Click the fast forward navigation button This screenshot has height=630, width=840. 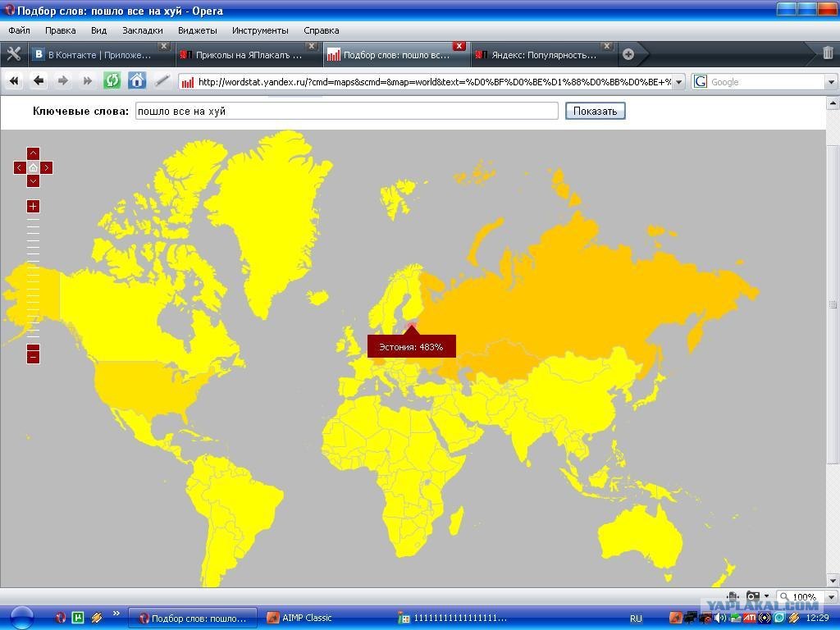(x=87, y=81)
